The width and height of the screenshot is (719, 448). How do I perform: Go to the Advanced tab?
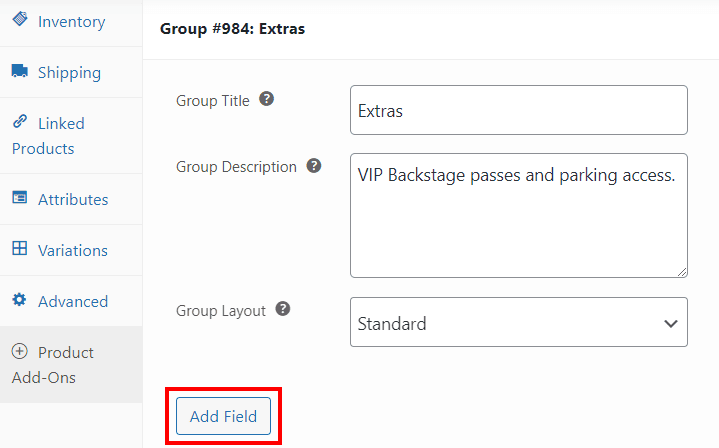click(71, 301)
